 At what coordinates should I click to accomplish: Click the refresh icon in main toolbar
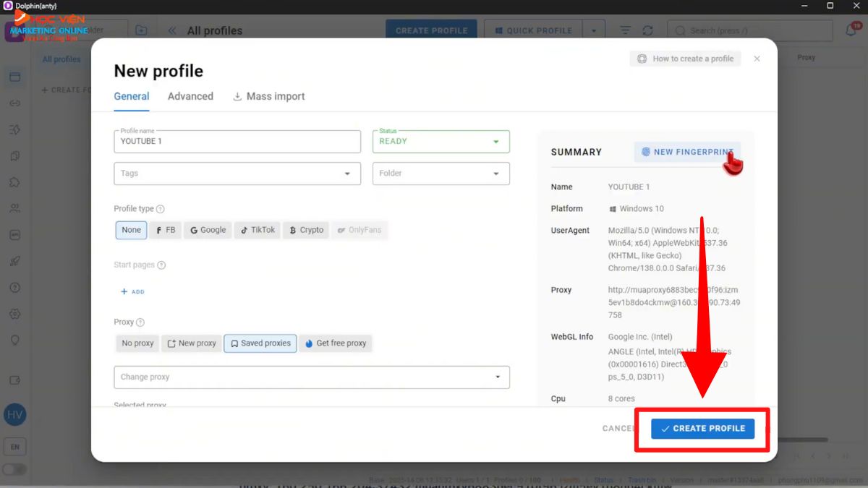(x=647, y=31)
